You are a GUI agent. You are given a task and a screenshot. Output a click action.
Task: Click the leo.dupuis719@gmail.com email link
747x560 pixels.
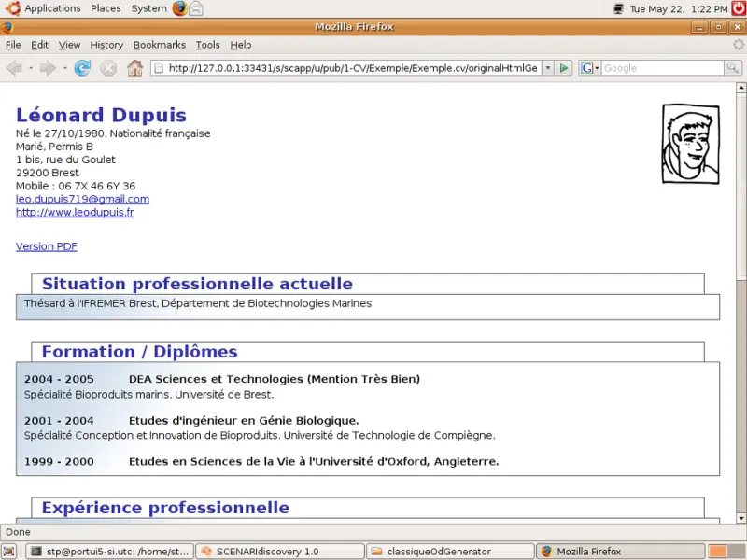tap(82, 199)
